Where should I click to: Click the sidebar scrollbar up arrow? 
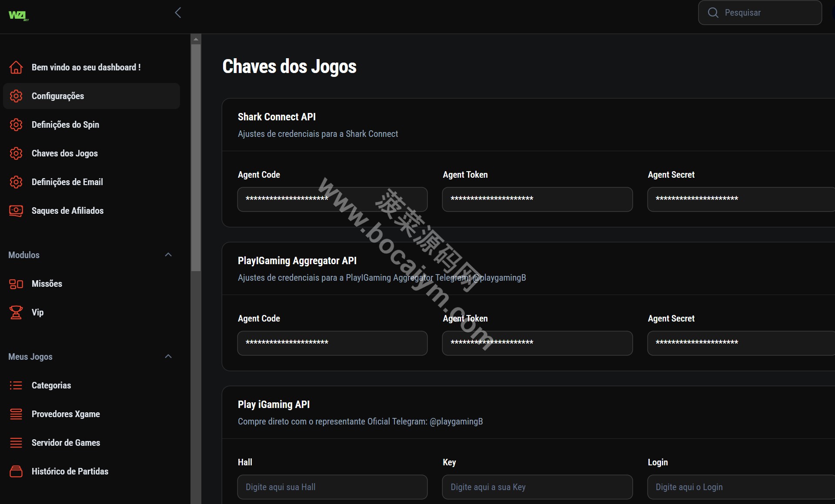coord(196,39)
